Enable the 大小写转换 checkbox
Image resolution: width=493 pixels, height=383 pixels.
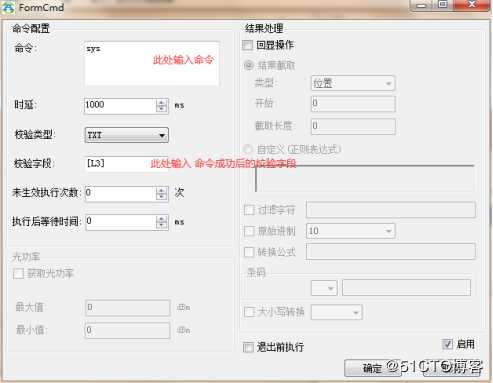click(249, 312)
